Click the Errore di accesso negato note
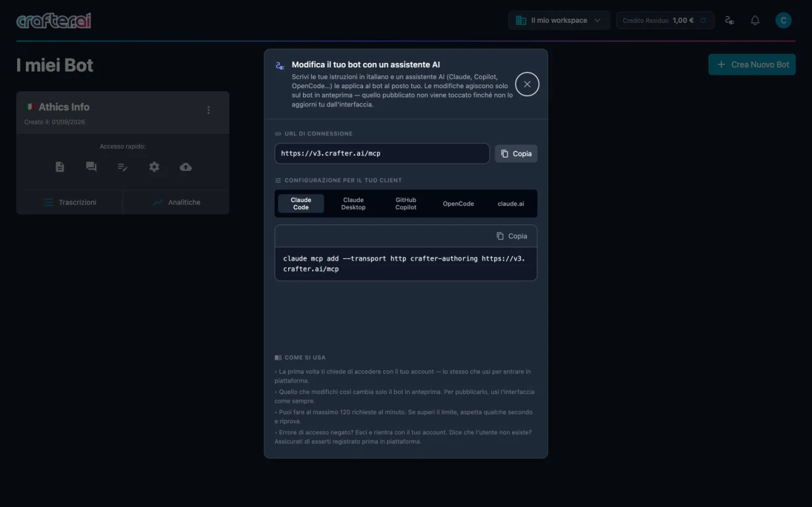This screenshot has height=507, width=812. click(x=404, y=437)
